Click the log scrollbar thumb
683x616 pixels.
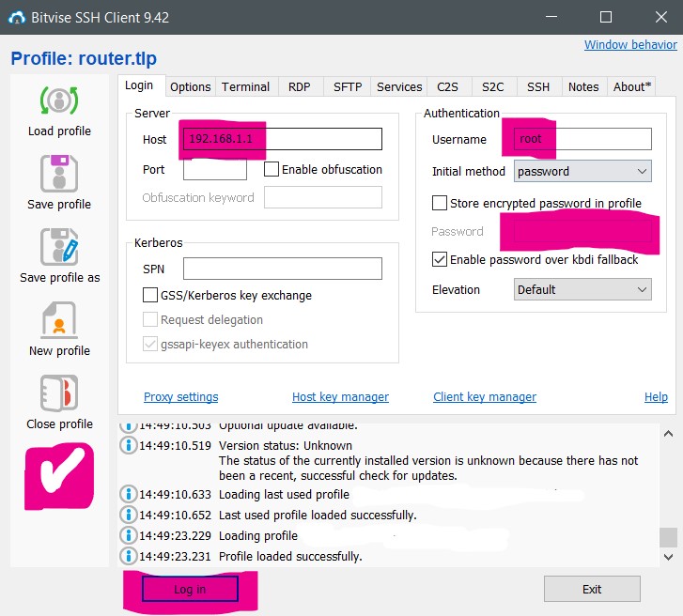pyautogui.click(x=668, y=537)
